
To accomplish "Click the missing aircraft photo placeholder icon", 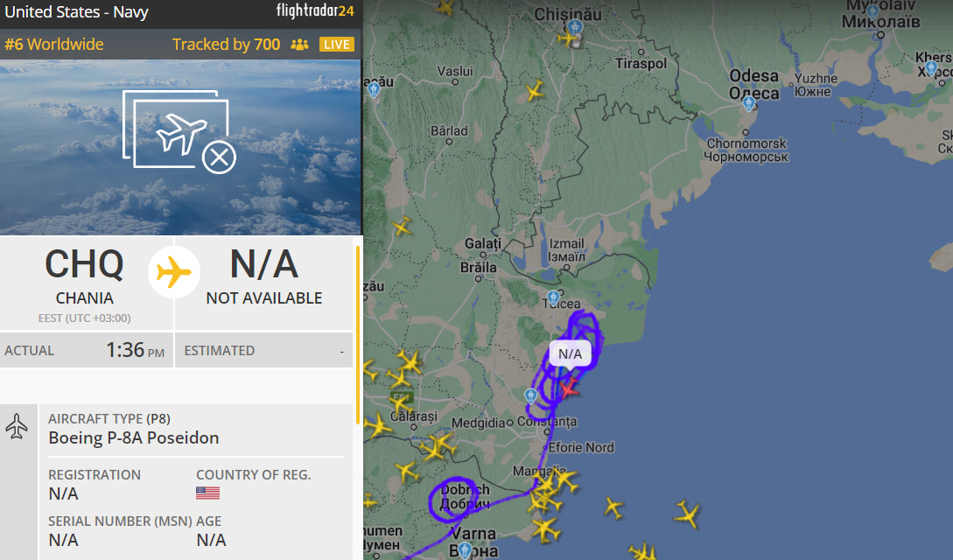I will 179,132.
